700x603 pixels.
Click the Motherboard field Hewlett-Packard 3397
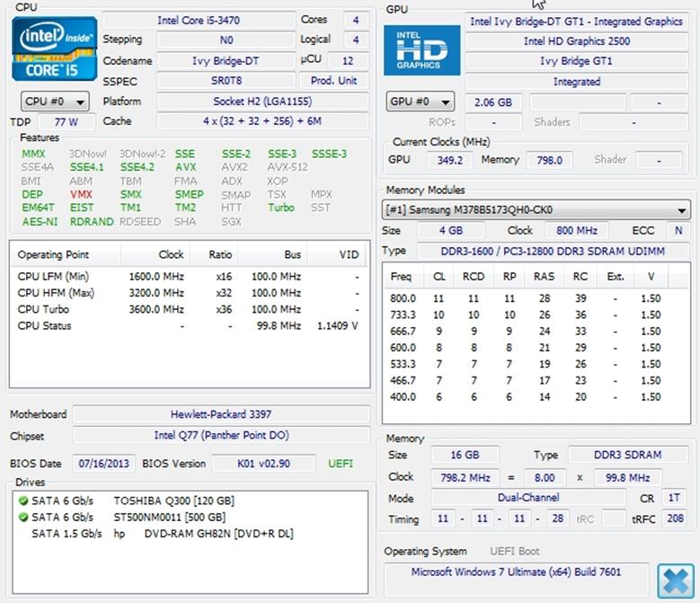pos(221,414)
